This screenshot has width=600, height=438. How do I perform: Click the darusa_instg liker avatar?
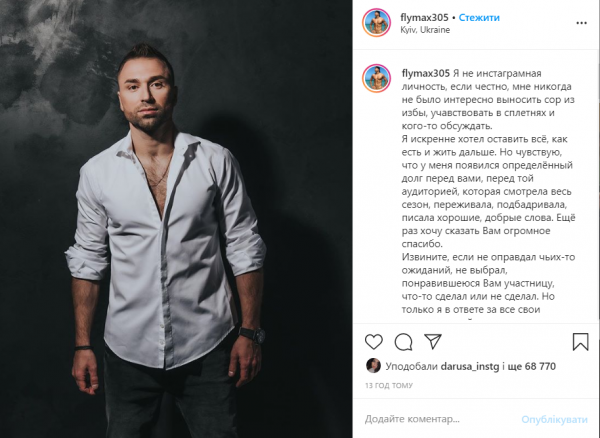373,366
